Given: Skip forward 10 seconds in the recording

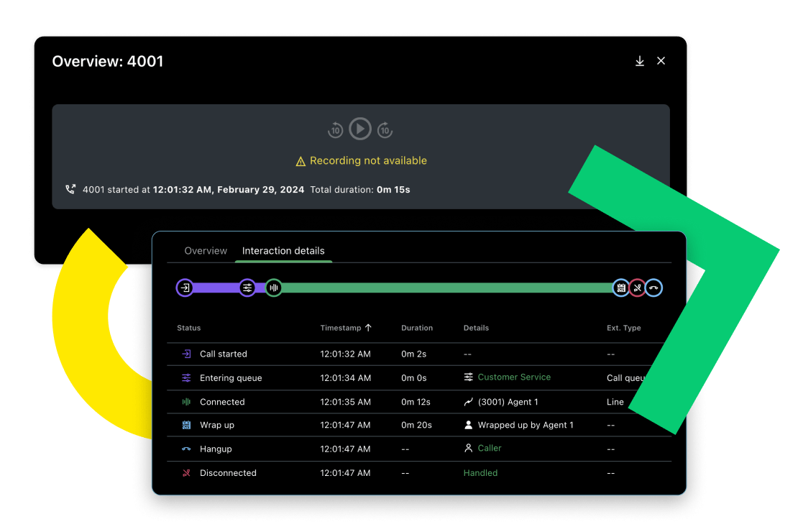Looking at the screenshot, I should pyautogui.click(x=385, y=130).
